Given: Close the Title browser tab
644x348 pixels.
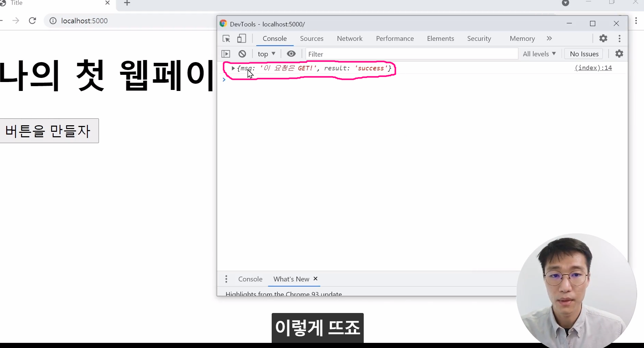Looking at the screenshot, I should pos(108,3).
